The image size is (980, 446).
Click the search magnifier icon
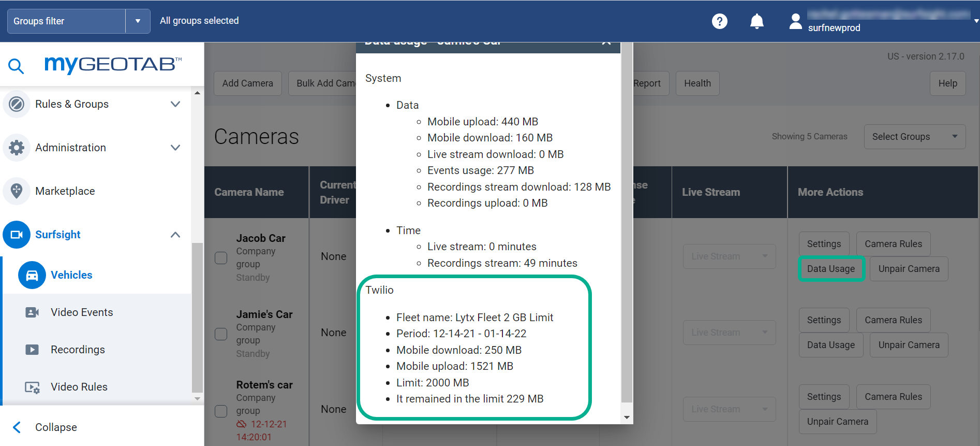pos(16,66)
